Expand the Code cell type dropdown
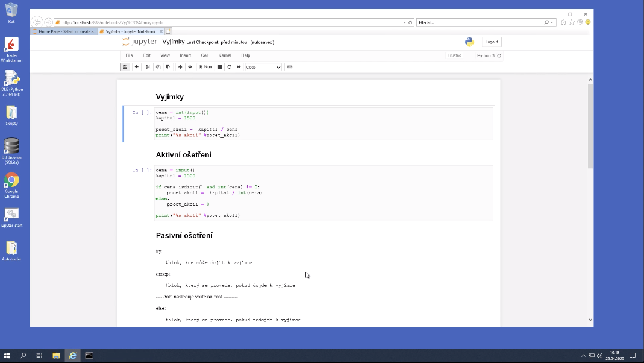This screenshot has height=363, width=644. 263,67
